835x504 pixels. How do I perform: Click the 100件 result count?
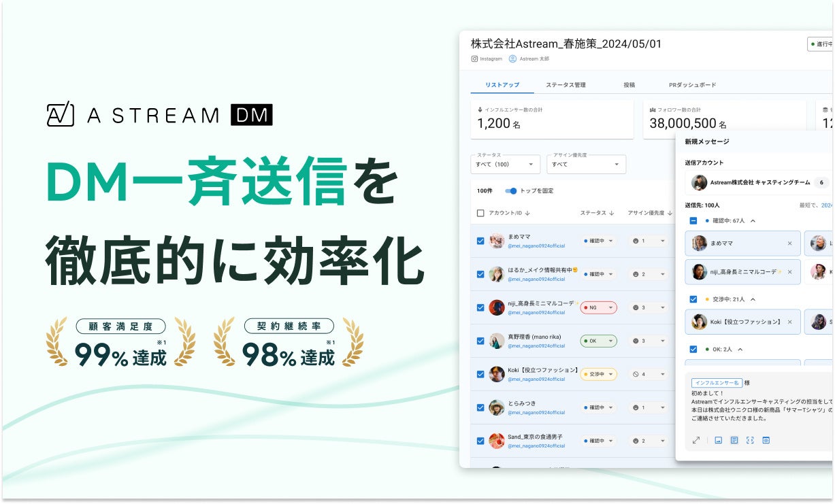point(485,191)
